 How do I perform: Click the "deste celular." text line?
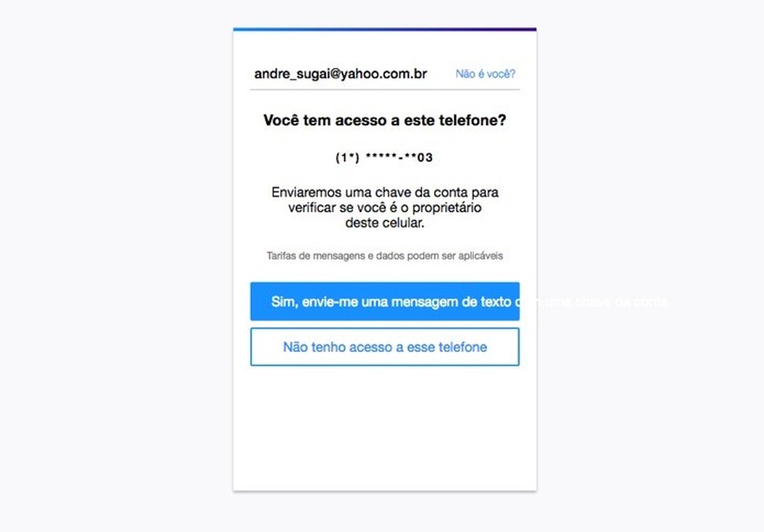[x=385, y=223]
